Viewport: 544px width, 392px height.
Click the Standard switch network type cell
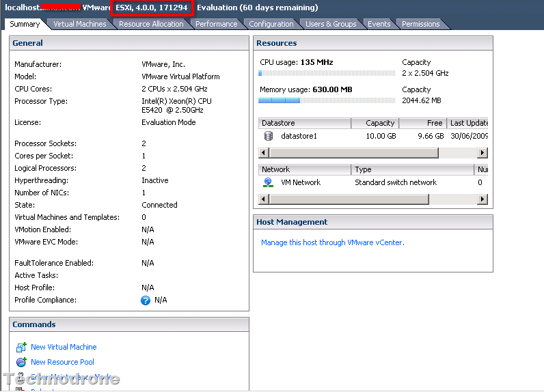[x=396, y=182]
